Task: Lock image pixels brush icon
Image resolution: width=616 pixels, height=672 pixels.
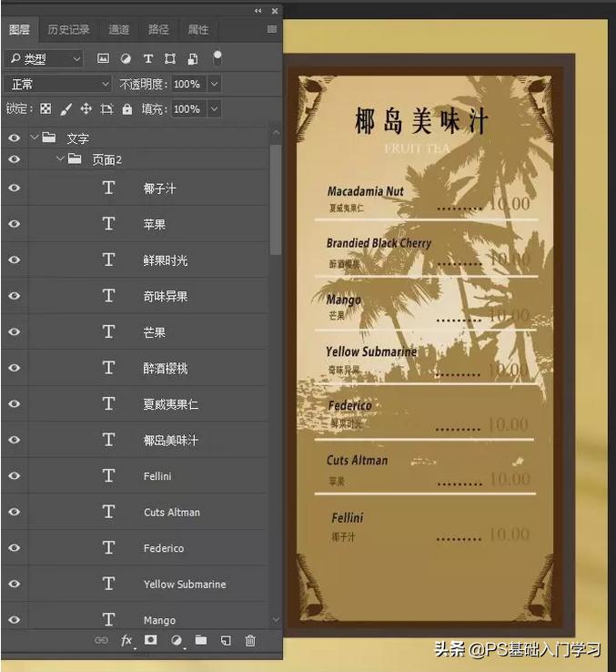Action: tap(66, 109)
